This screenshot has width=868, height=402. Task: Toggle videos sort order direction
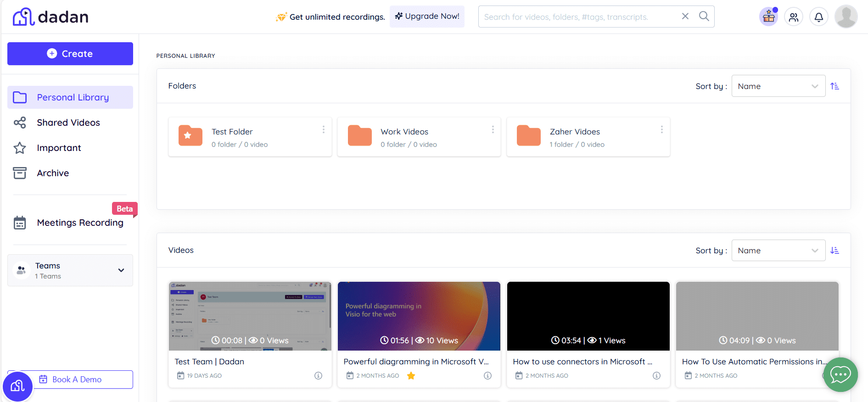coord(834,250)
